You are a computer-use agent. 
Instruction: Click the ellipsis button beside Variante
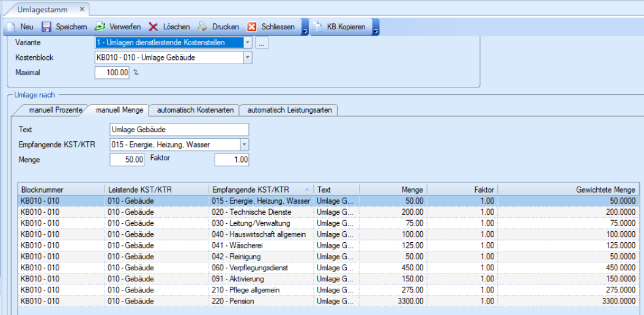click(x=262, y=43)
